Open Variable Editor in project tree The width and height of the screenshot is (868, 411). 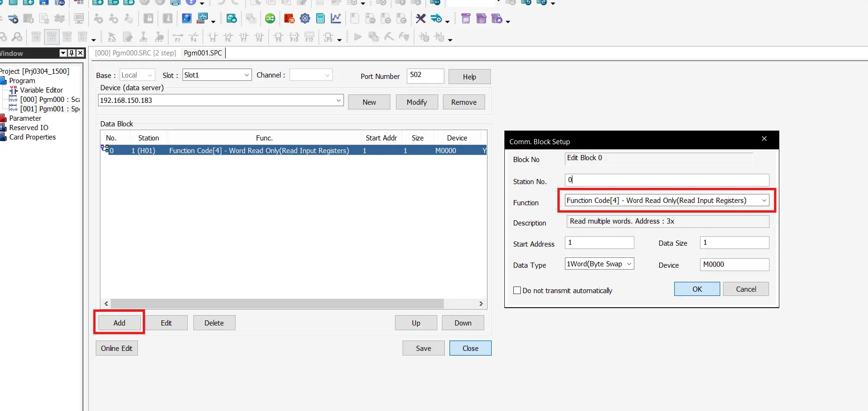tap(41, 90)
